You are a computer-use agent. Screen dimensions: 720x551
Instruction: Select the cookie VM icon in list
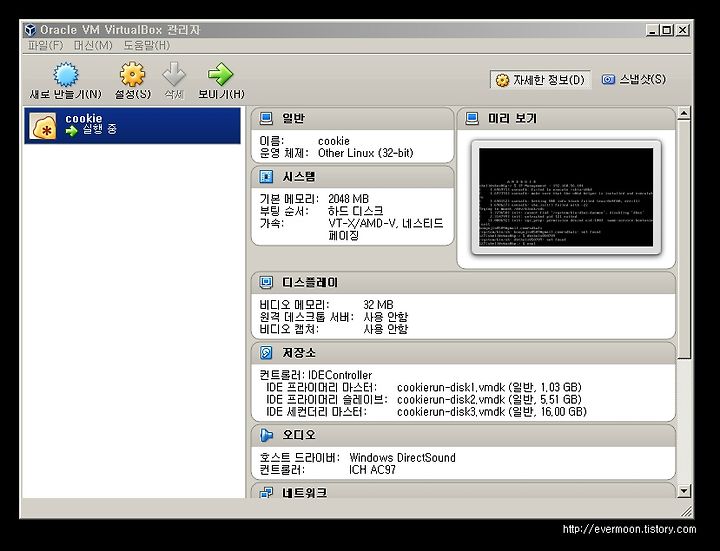point(43,126)
